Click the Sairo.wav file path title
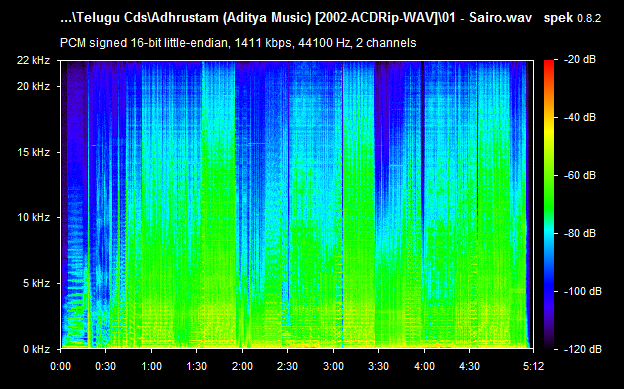This screenshot has width=624, height=389. [296, 18]
